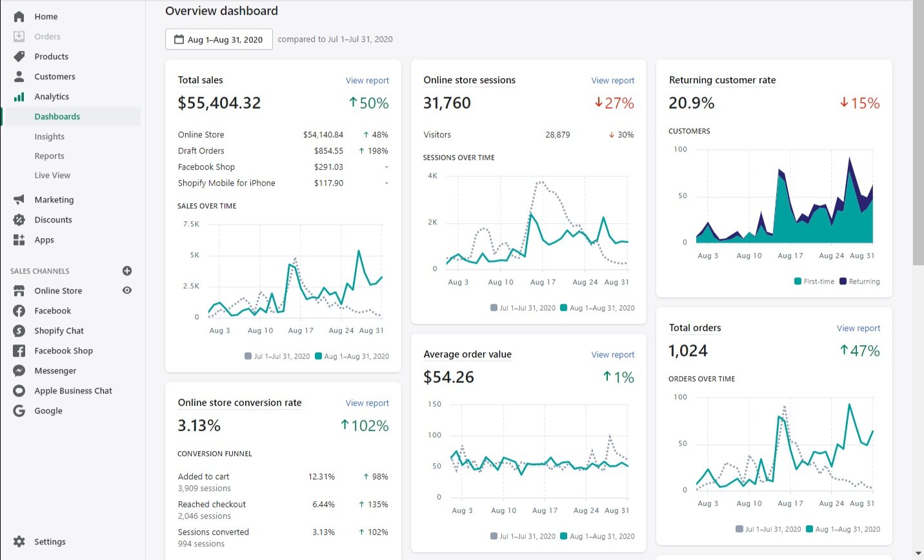Open the Google sales channel icon
Screen dimensions: 924x560
(18, 410)
